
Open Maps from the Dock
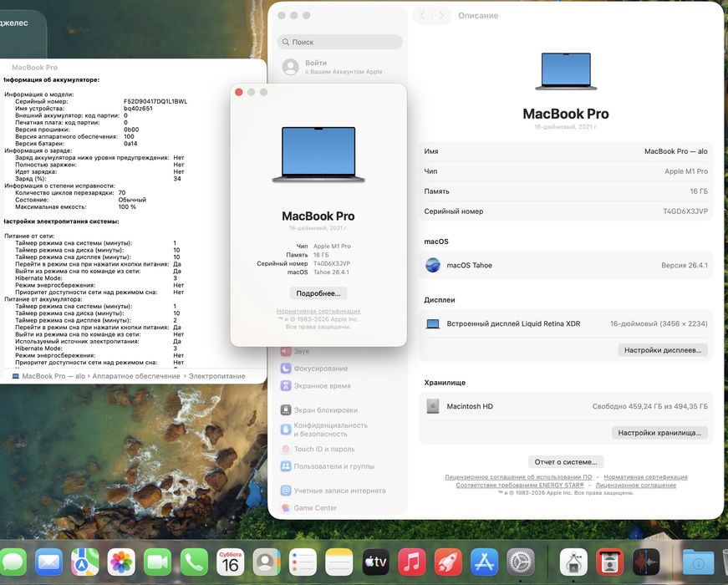(x=85, y=562)
